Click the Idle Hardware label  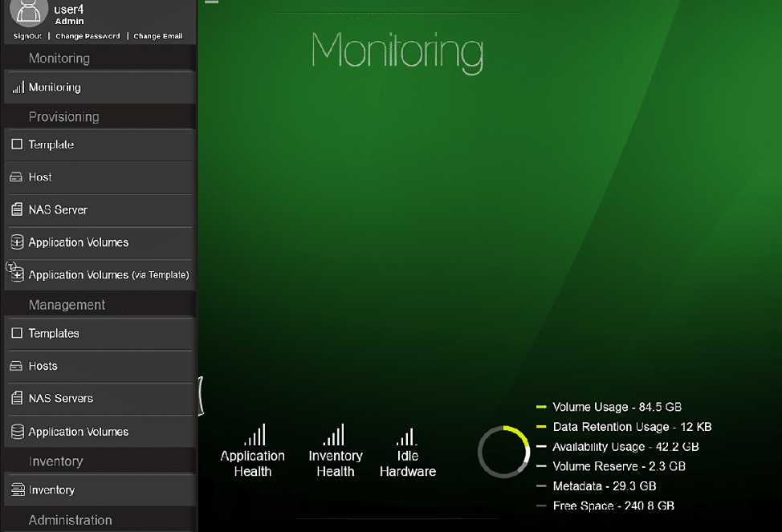[x=408, y=463]
